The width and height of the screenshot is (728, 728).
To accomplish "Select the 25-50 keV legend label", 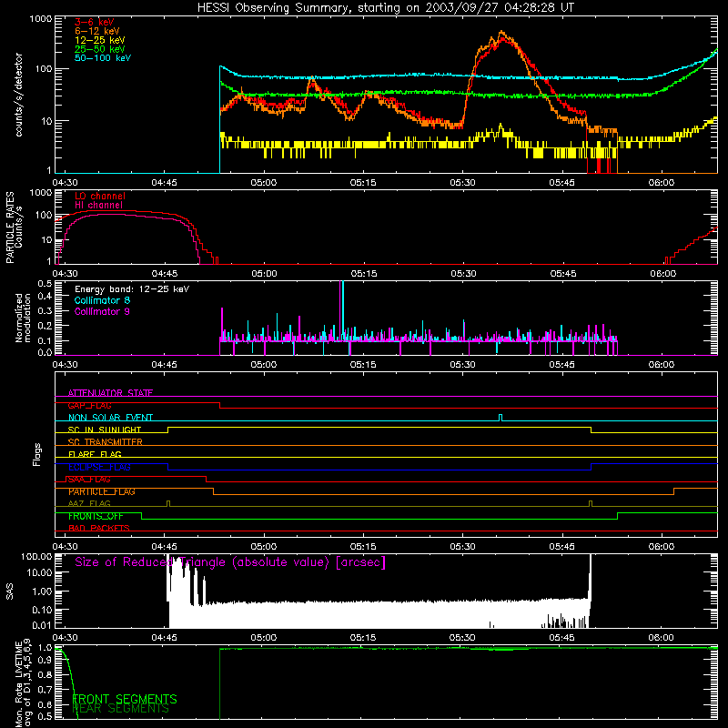I will point(100,49).
